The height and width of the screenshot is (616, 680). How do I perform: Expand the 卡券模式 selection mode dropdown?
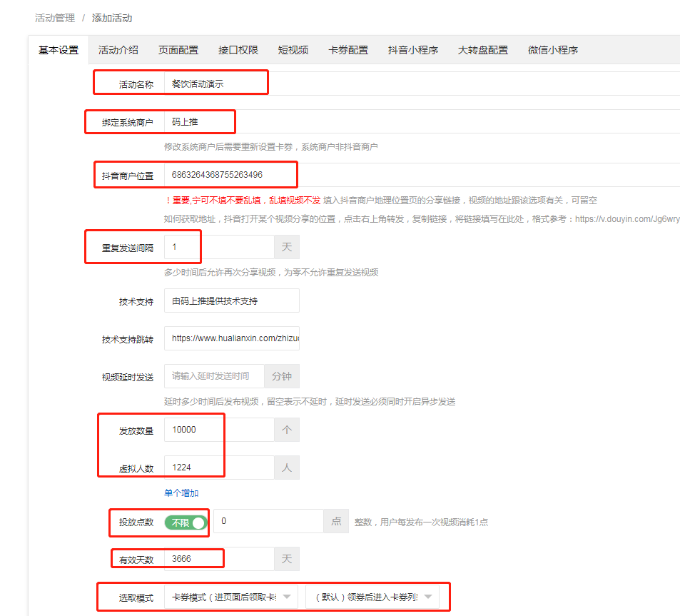click(230, 597)
